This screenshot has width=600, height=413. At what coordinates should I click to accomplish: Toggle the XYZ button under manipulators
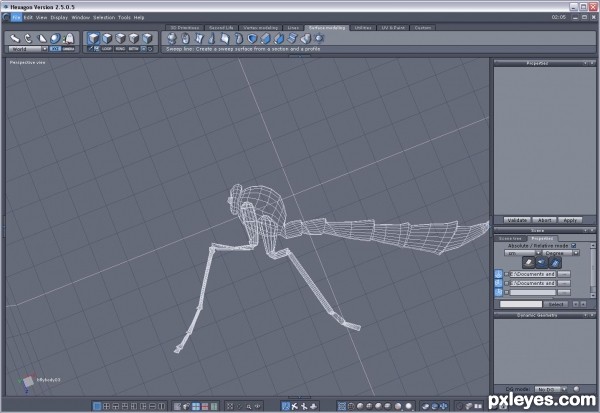click(55, 49)
